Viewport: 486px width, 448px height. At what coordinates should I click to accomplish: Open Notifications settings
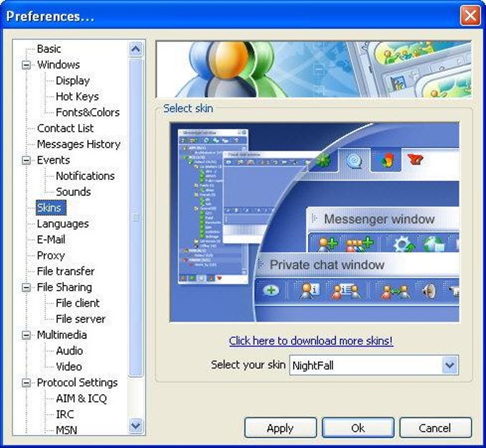pos(85,176)
